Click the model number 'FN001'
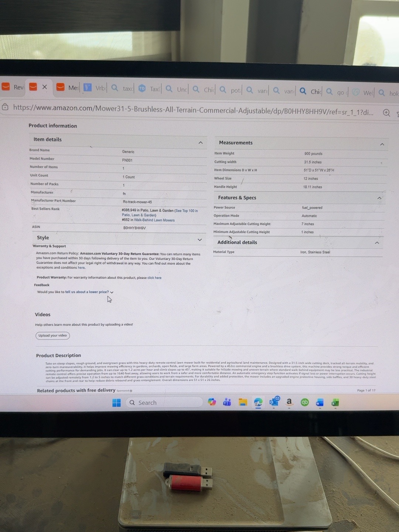This screenshot has height=532, width=399. pyautogui.click(x=127, y=160)
